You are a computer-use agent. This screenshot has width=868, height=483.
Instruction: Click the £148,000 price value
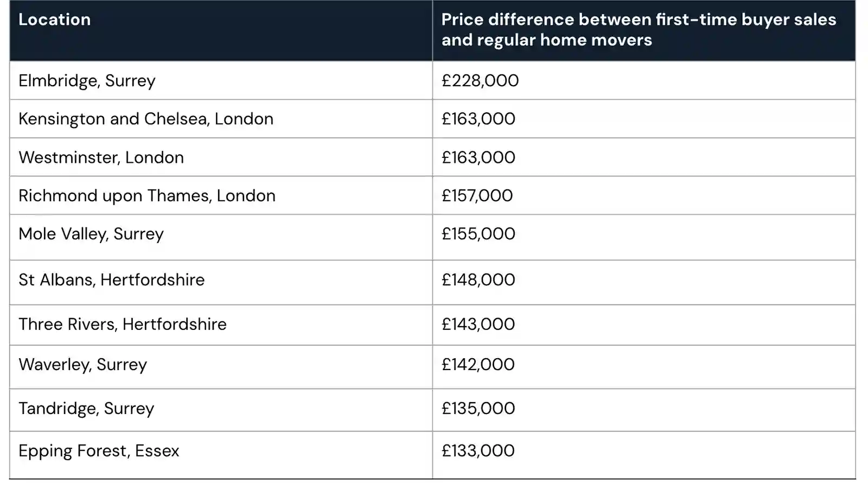[478, 280]
